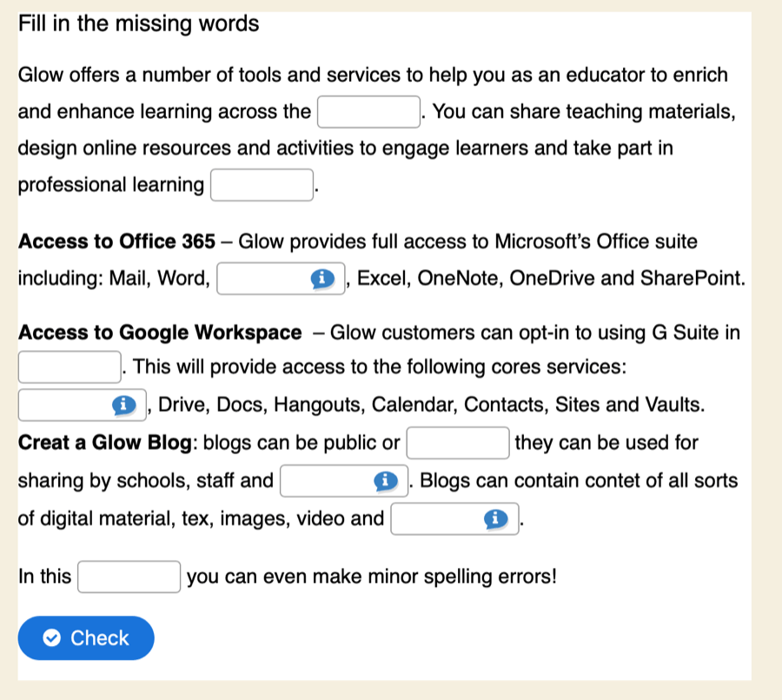Click the blank before "This will provide access"
This screenshot has width=782, height=700.
(x=70, y=367)
